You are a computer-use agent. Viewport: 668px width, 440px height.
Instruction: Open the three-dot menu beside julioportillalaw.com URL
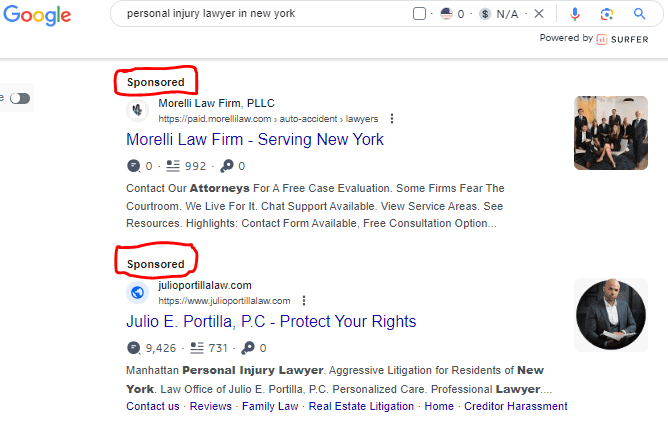point(304,300)
